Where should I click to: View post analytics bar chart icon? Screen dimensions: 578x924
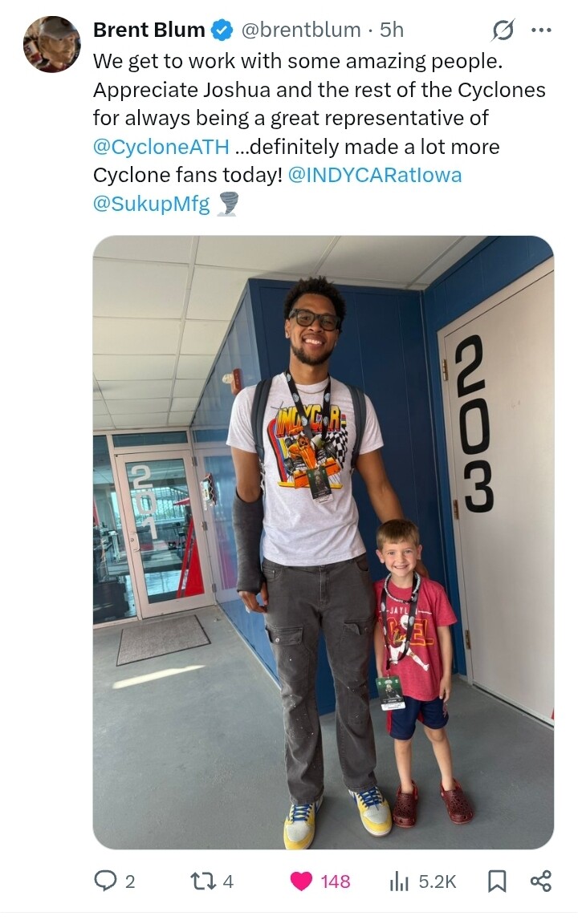pyautogui.click(x=399, y=881)
